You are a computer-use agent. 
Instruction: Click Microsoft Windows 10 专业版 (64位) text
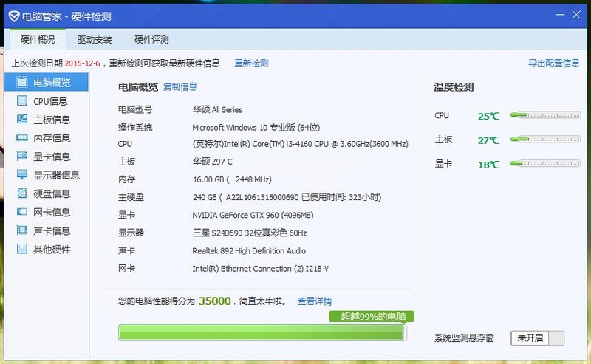pos(256,127)
